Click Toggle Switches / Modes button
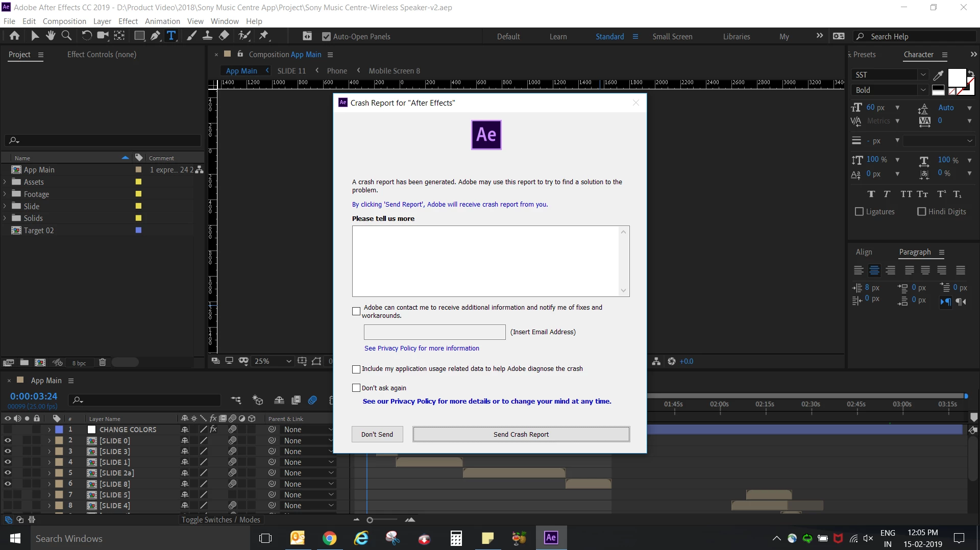 click(221, 520)
